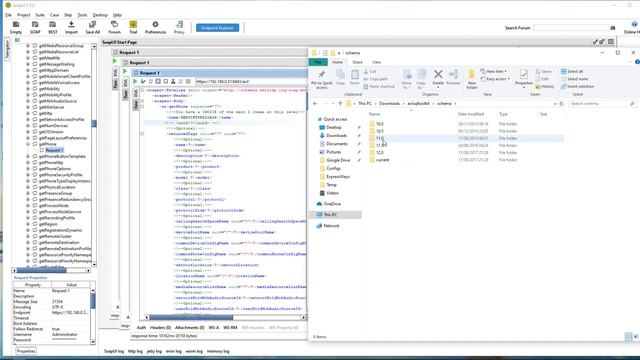640x360 pixels.
Task: Click Pin to Quick access in Explorer
Action: pos(322,79)
